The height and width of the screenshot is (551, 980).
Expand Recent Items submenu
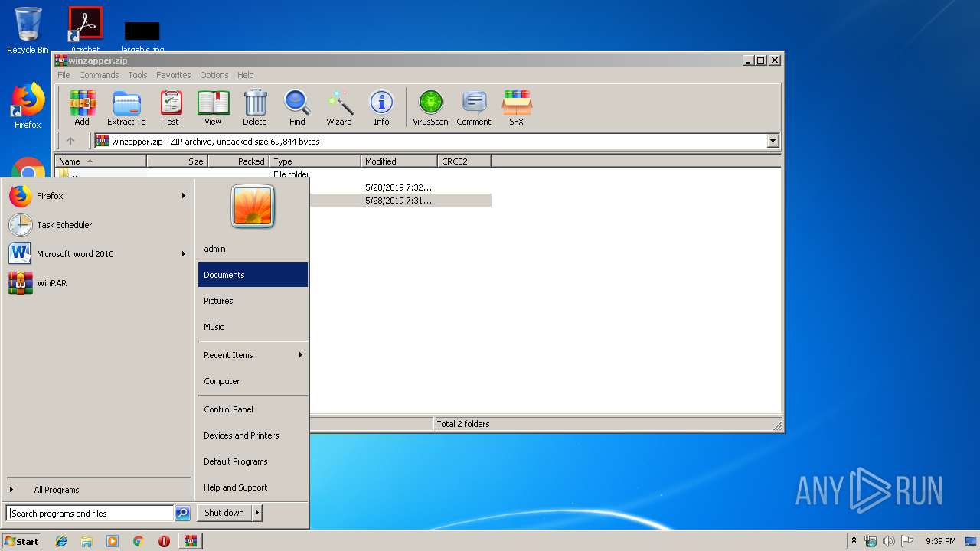[x=253, y=355]
